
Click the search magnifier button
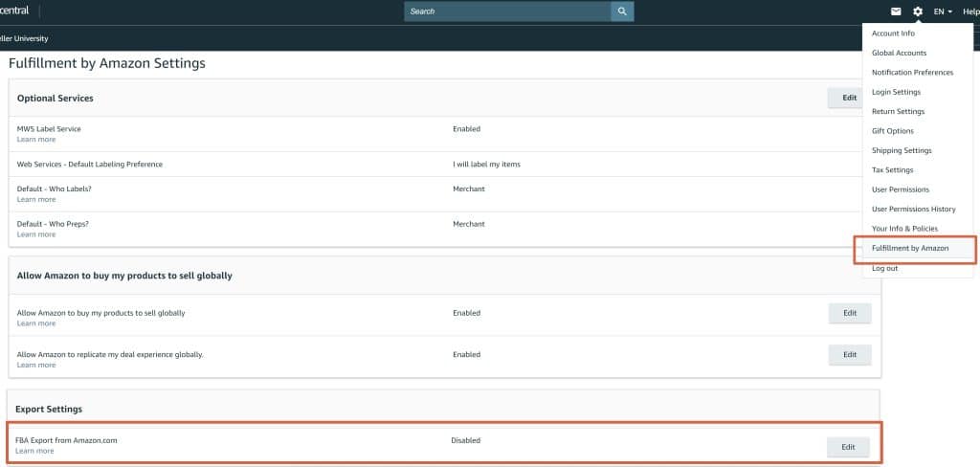[622, 11]
